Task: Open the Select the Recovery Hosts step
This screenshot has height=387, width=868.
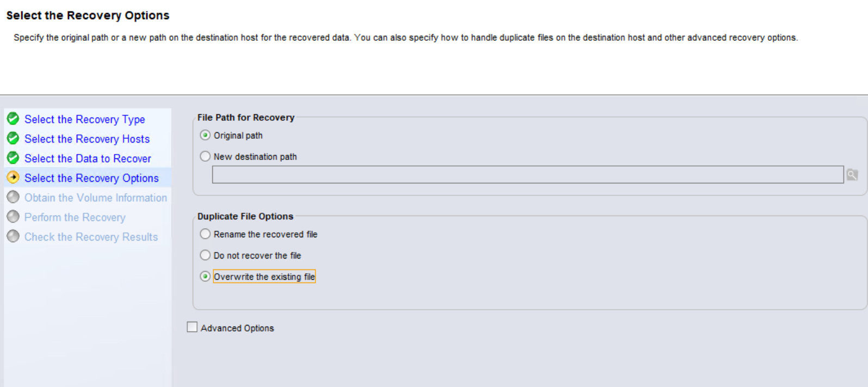Action: point(87,139)
